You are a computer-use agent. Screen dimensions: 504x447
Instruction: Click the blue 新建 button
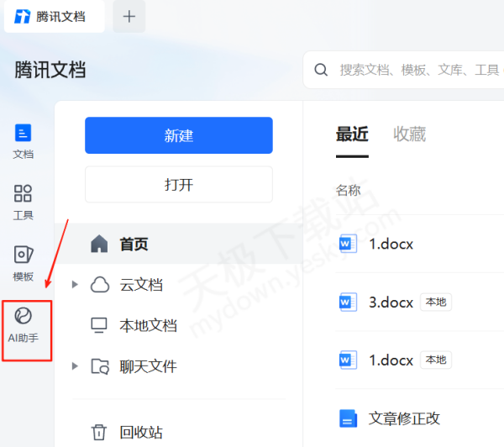pos(179,135)
